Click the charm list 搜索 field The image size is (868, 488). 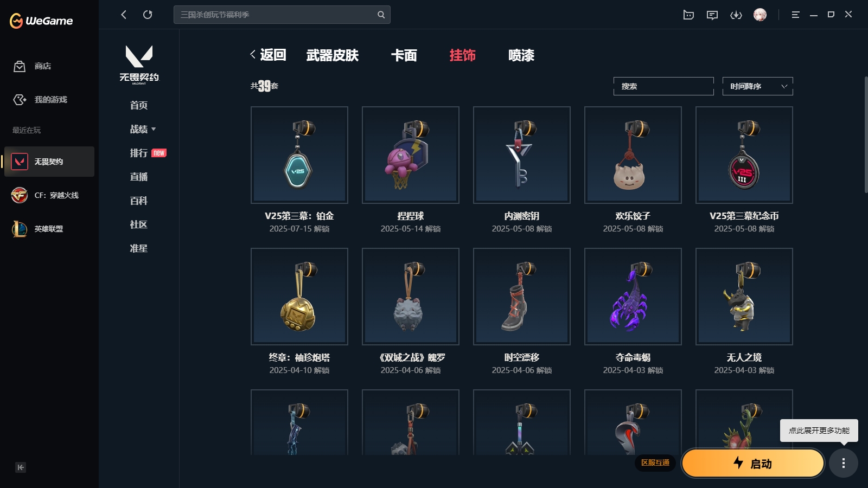[x=663, y=86]
